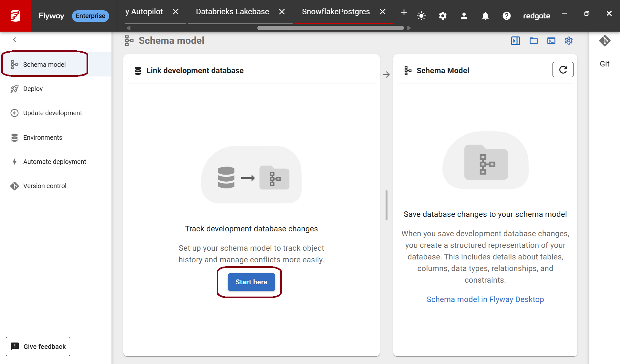Screen dimensions: 620x364
Task: Open the terminal console icon
Action: (551, 41)
